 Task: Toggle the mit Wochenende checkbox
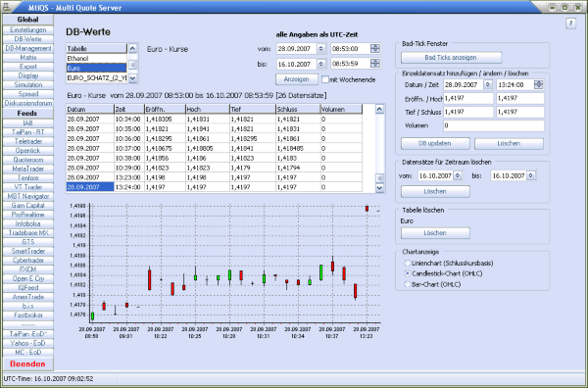click(325, 79)
